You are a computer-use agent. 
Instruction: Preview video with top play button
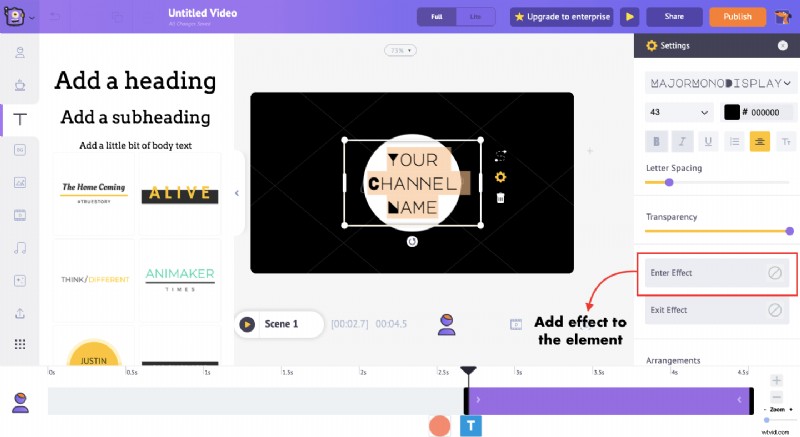pyautogui.click(x=630, y=17)
